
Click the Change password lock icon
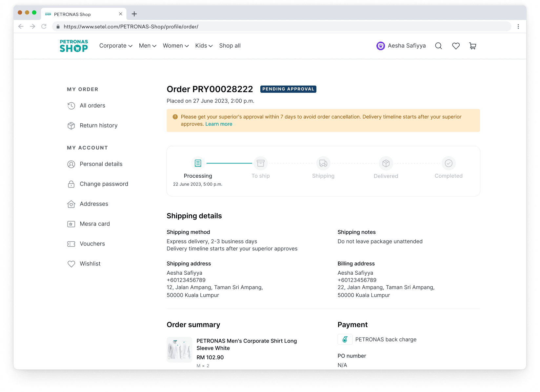point(71,184)
